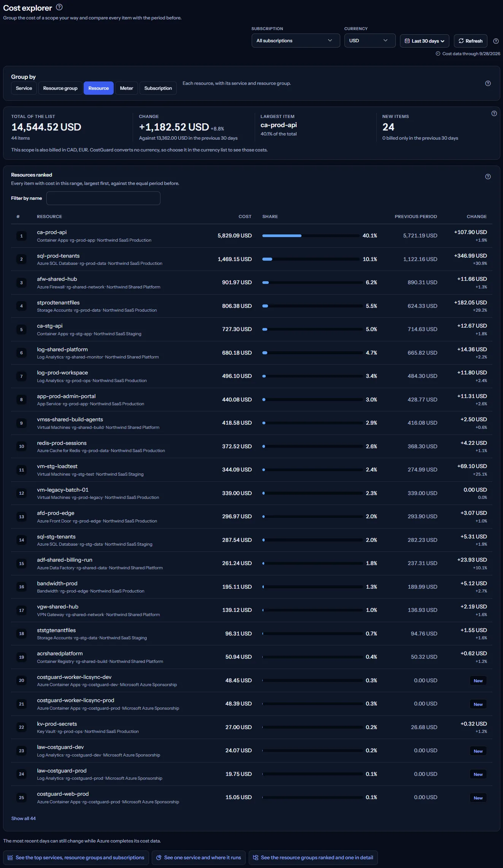Click the New badge for costguard-worker-licsync-dev
Screen dimensions: 503x868
click(x=478, y=681)
